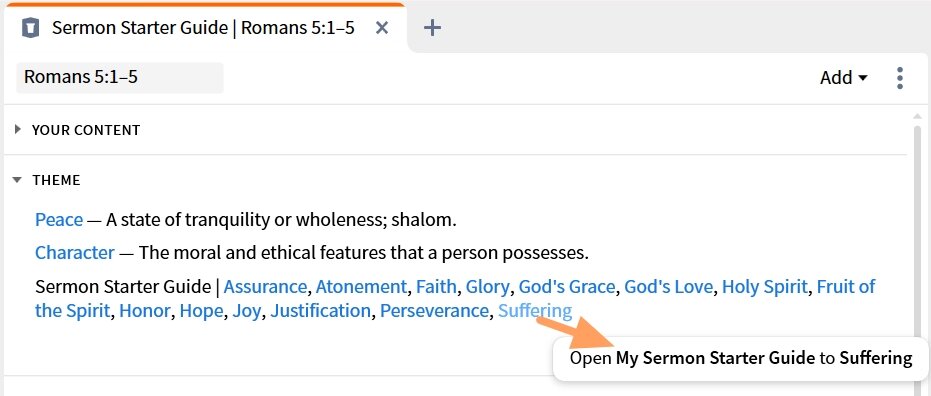Open the God's Grace link
The height and width of the screenshot is (396, 931).
[566, 287]
